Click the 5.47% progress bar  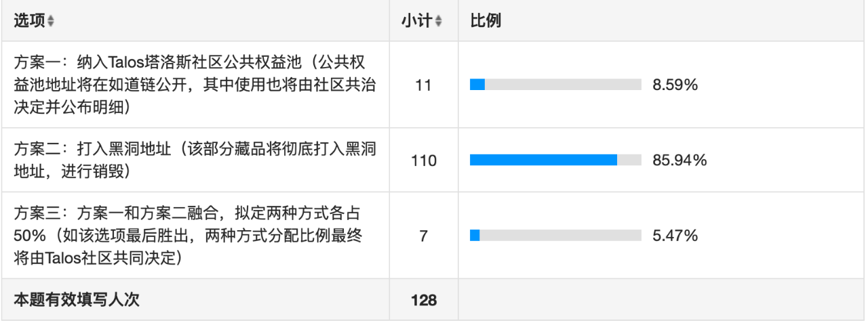(555, 236)
